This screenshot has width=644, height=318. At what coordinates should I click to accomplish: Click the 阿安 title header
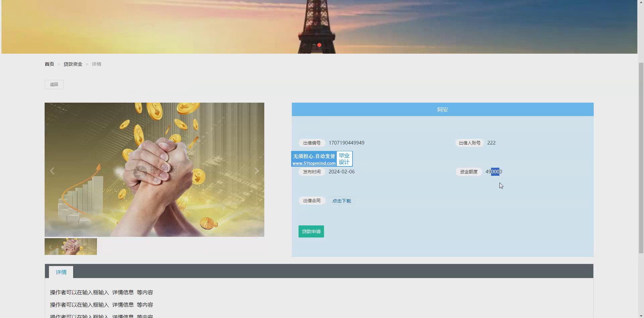coord(443,109)
